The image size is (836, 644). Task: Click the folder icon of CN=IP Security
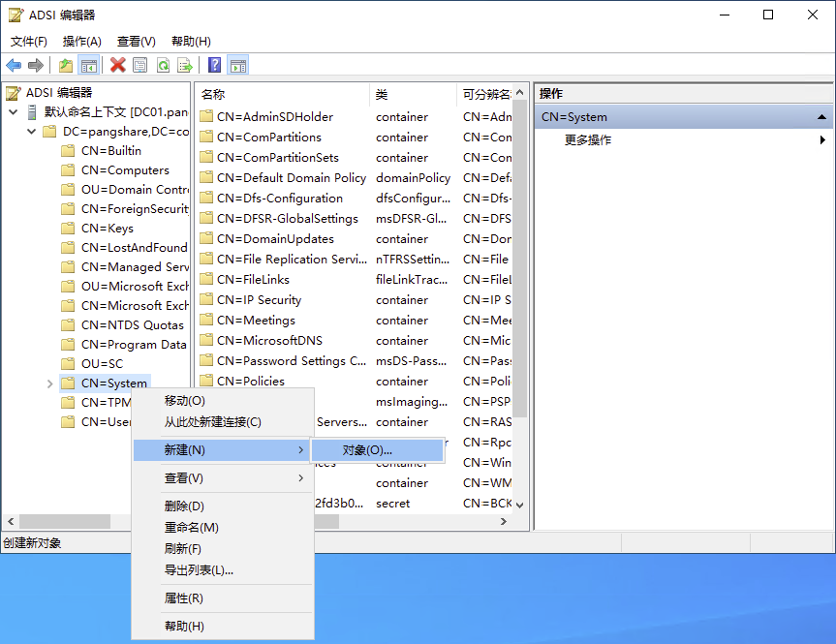206,299
